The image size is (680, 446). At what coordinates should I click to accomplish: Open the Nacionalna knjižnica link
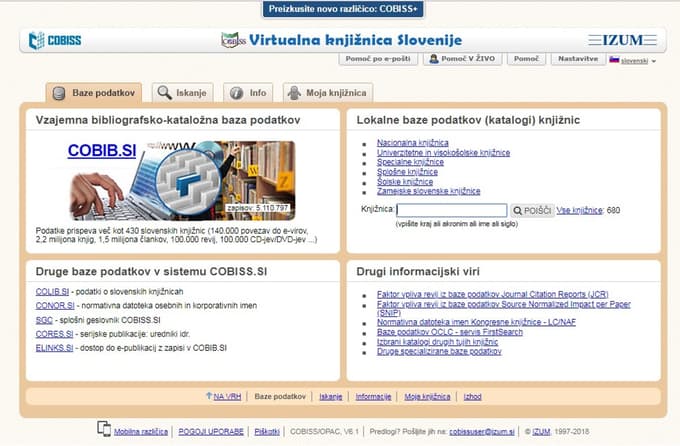412,143
